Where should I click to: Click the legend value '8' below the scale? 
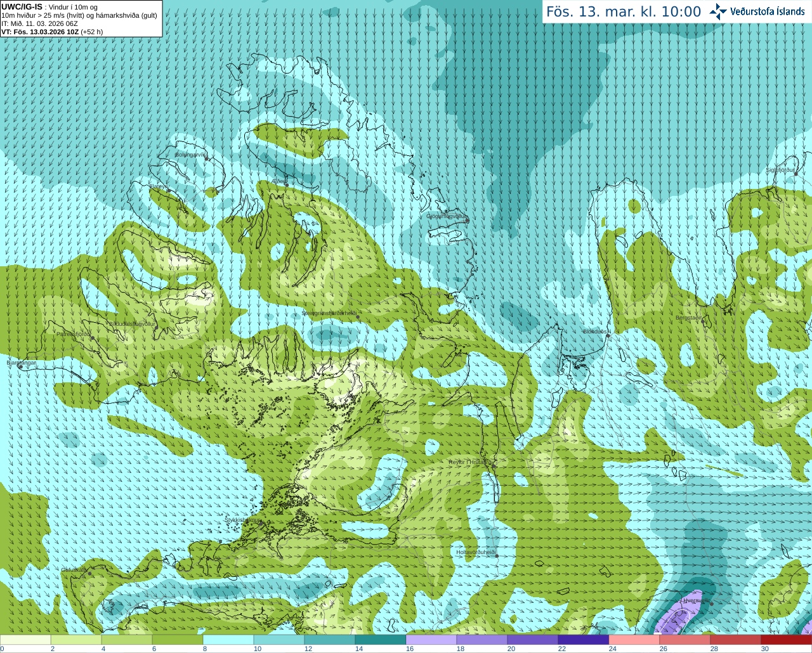[x=205, y=649]
